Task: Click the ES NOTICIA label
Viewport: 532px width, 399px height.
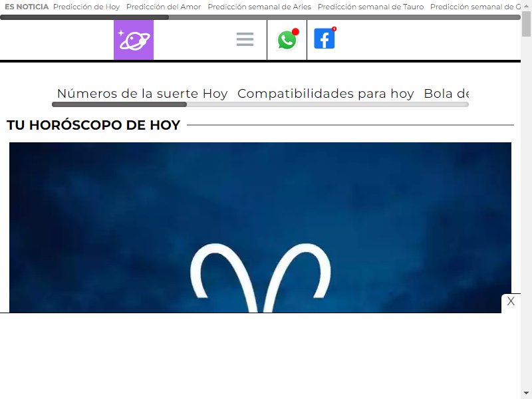Action: [27, 7]
